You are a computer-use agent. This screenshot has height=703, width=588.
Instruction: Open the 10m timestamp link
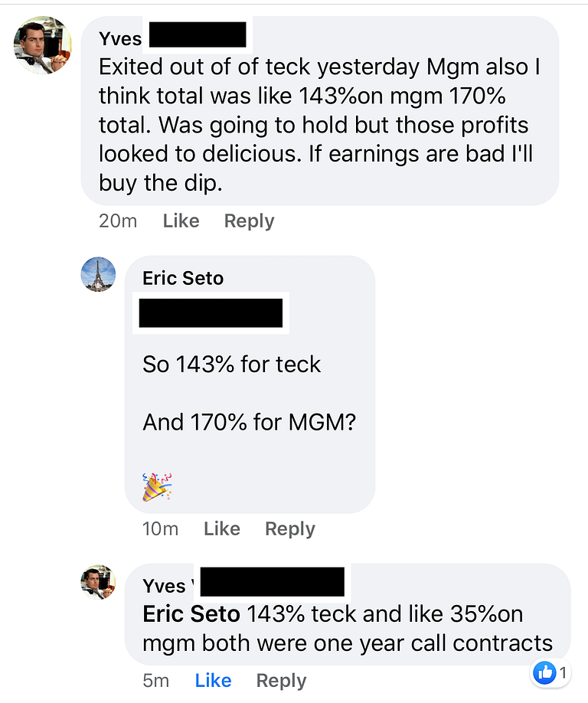[x=160, y=529]
